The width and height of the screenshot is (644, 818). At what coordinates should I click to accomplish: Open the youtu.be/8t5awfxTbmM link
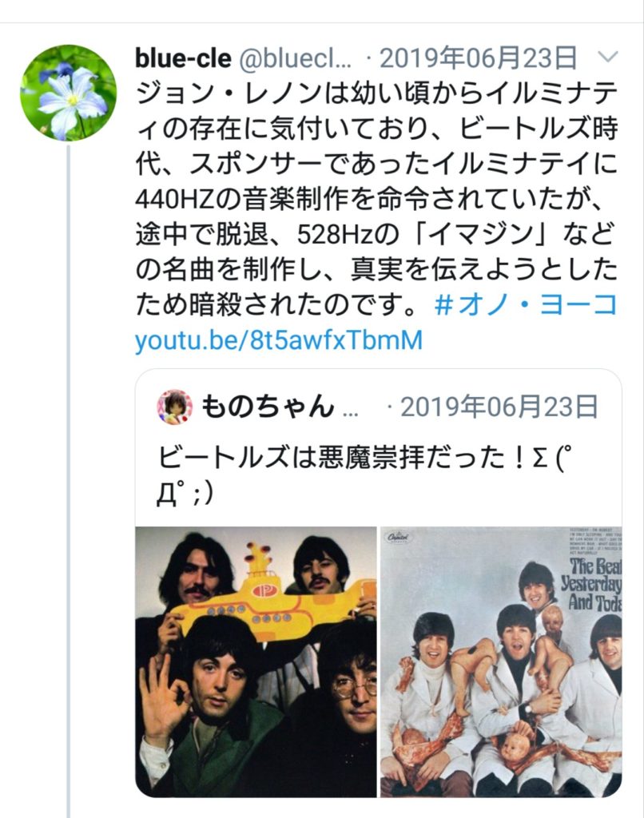pyautogui.click(x=279, y=340)
